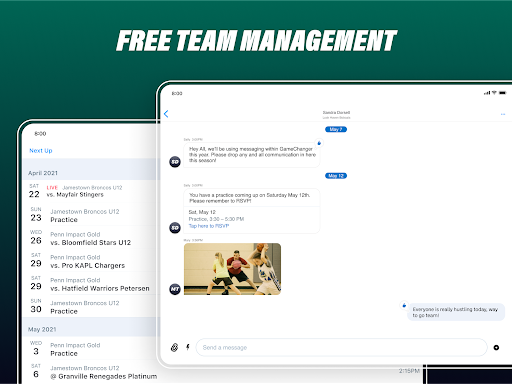Tap the attachment paperclip icon
The width and height of the screenshot is (512, 384).
pyautogui.click(x=174, y=347)
